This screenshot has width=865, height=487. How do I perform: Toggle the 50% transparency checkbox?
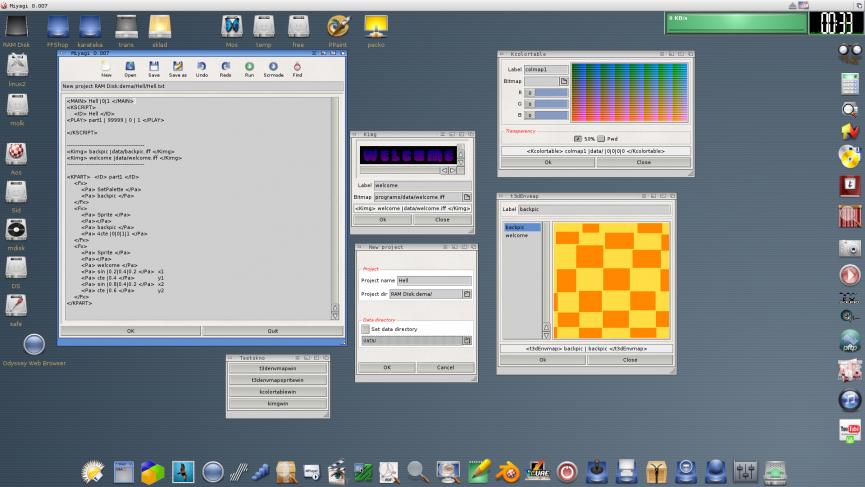(578, 138)
